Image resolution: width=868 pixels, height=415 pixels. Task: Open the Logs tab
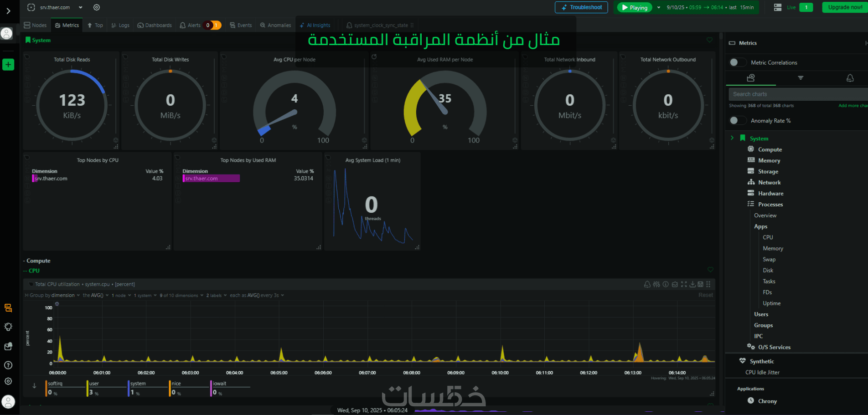click(x=120, y=25)
